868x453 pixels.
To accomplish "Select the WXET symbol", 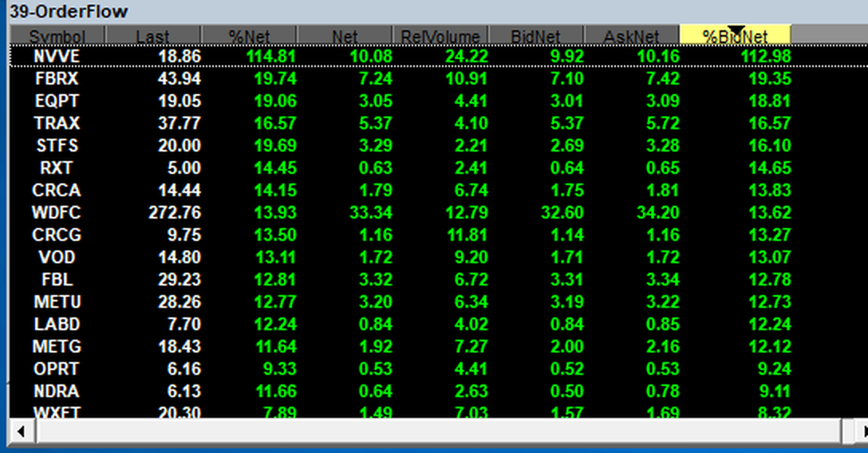I will click(x=57, y=412).
